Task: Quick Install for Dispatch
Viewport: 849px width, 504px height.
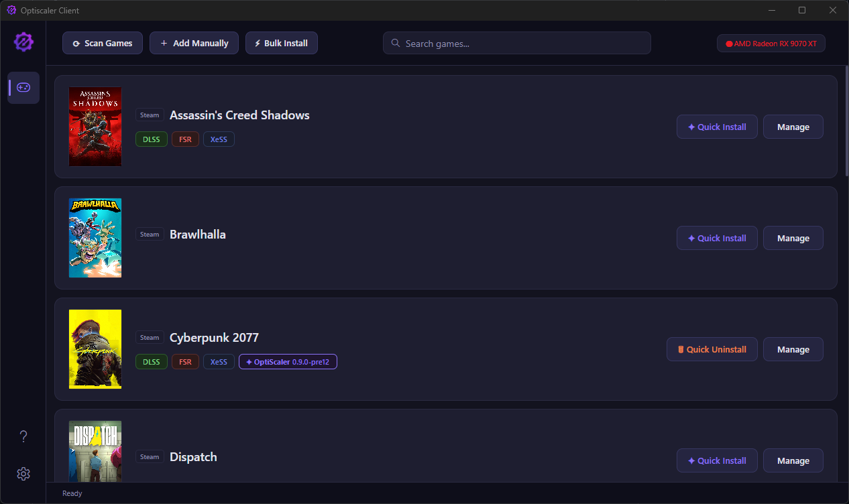Action: point(716,460)
